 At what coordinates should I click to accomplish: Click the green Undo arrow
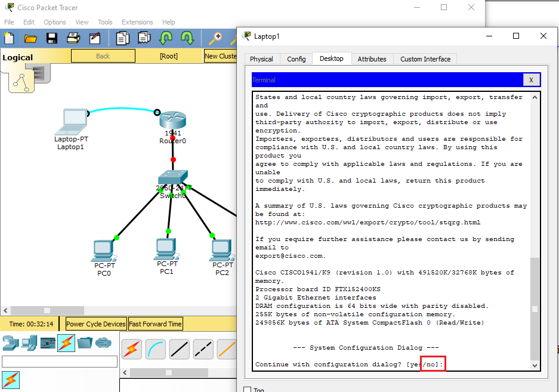166,38
